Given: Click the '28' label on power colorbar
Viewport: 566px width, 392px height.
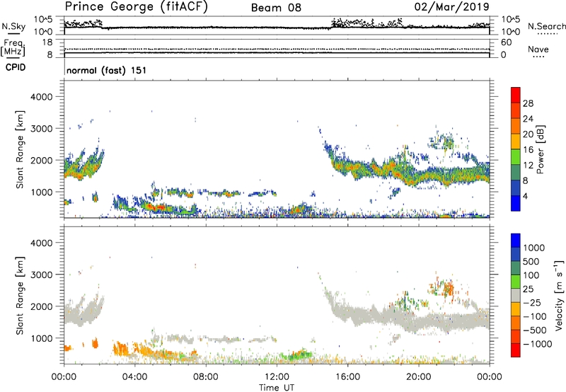Looking at the screenshot, I should 528,103.
